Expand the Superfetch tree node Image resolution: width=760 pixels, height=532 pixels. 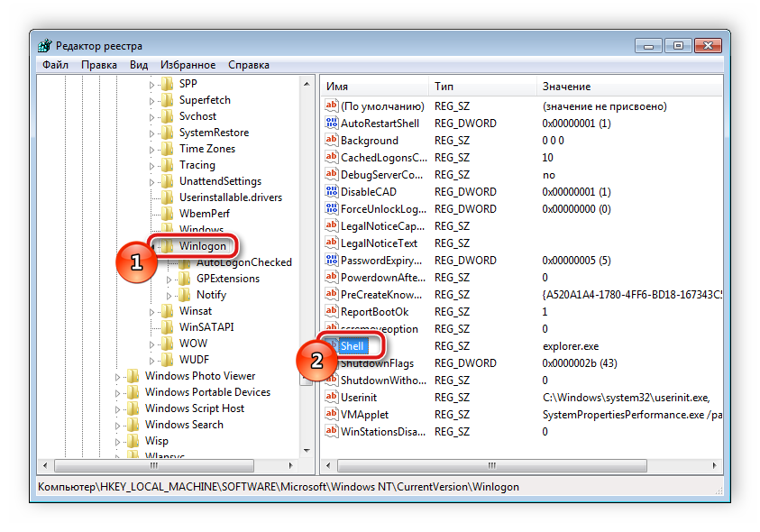(151, 101)
